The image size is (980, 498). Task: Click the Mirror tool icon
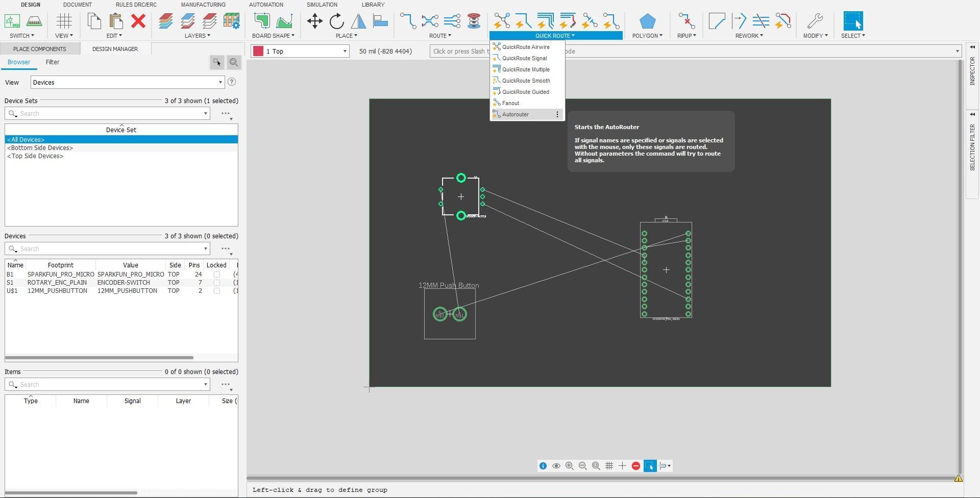pos(359,21)
